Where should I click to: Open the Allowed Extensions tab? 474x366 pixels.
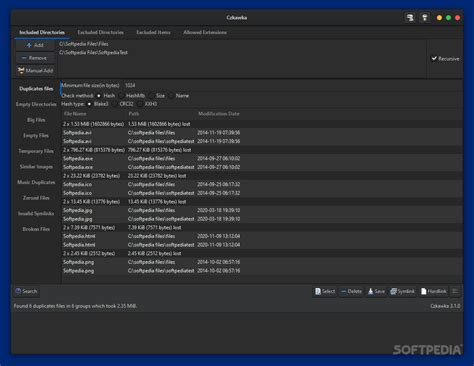pos(205,32)
